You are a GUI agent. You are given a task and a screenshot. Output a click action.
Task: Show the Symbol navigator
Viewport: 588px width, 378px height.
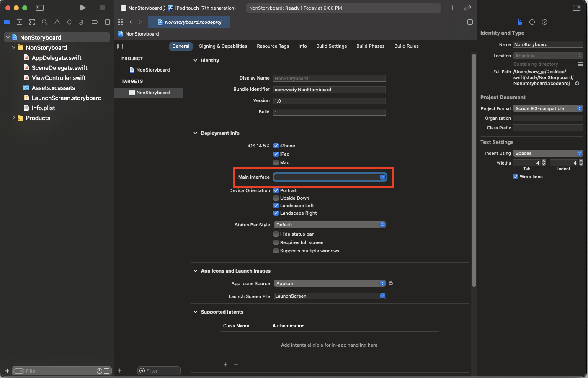click(x=32, y=22)
